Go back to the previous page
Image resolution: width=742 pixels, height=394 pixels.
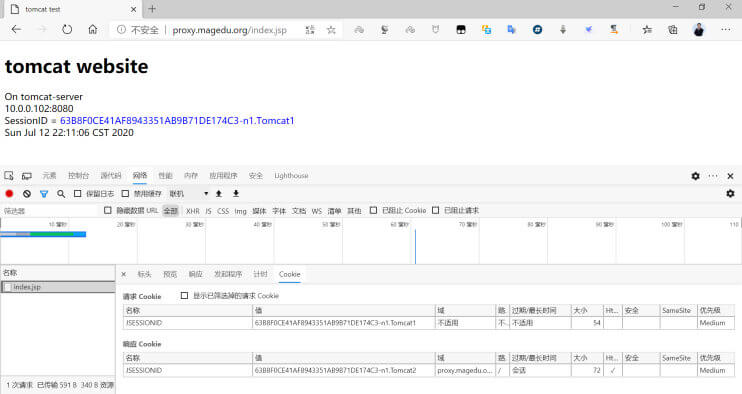click(16, 29)
